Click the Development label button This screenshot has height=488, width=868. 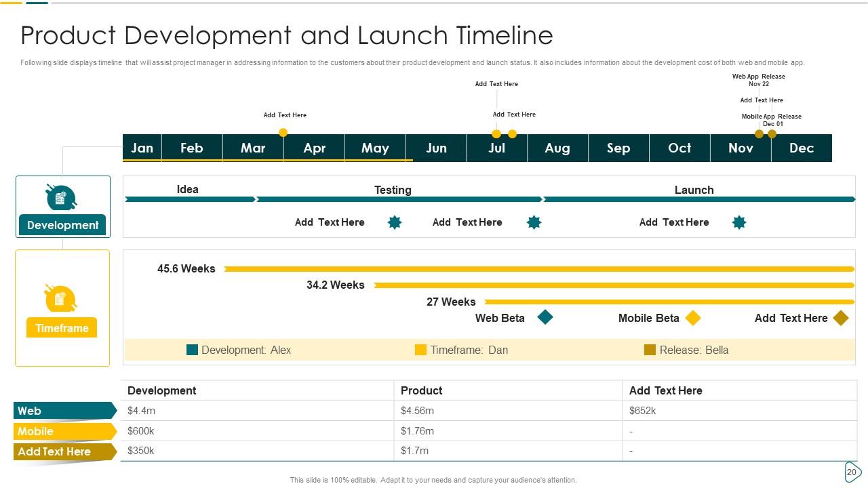point(62,225)
